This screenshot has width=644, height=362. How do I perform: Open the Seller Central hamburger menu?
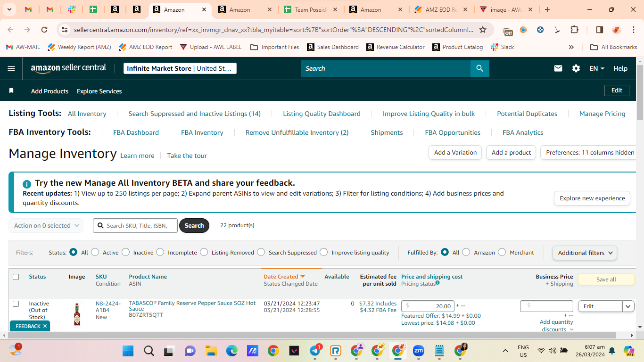(x=11, y=68)
